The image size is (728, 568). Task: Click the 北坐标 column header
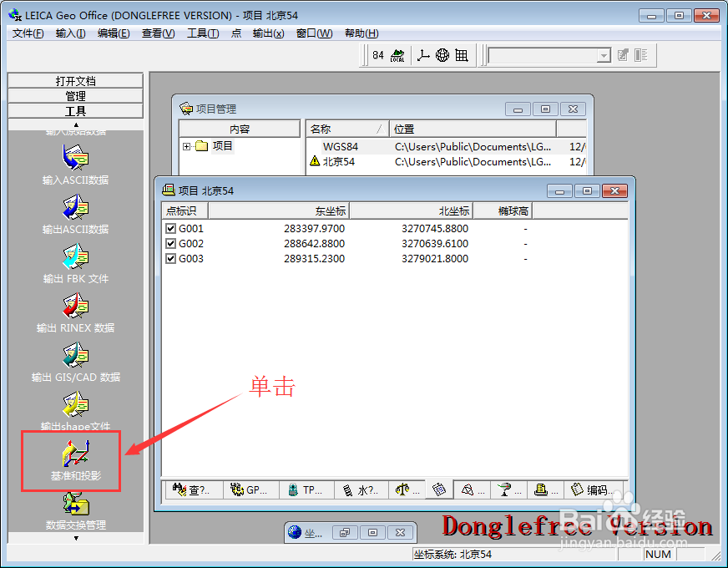tap(412, 210)
